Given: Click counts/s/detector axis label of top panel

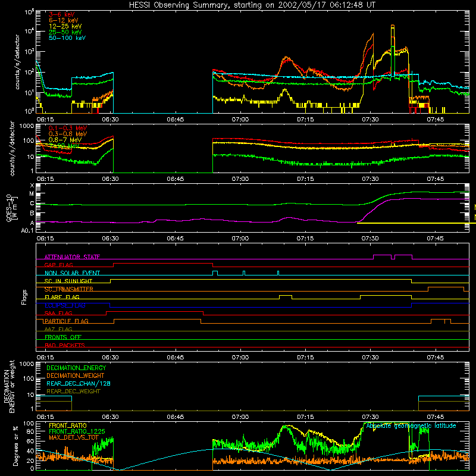Looking at the screenshot, I should (x=17, y=62).
